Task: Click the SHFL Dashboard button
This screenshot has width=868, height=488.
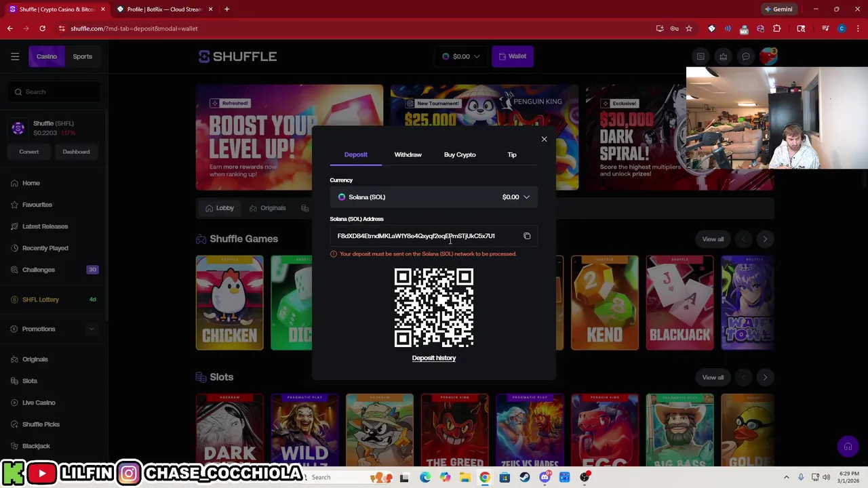Action: point(76,152)
